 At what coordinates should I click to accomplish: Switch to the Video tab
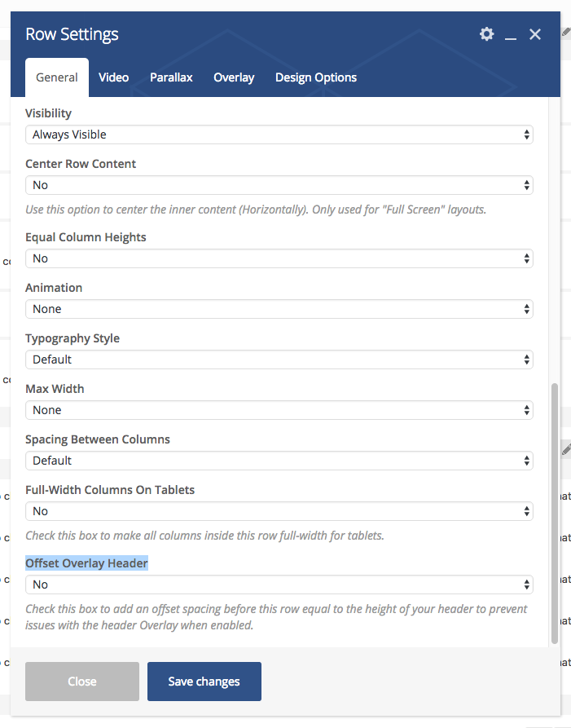click(x=114, y=77)
